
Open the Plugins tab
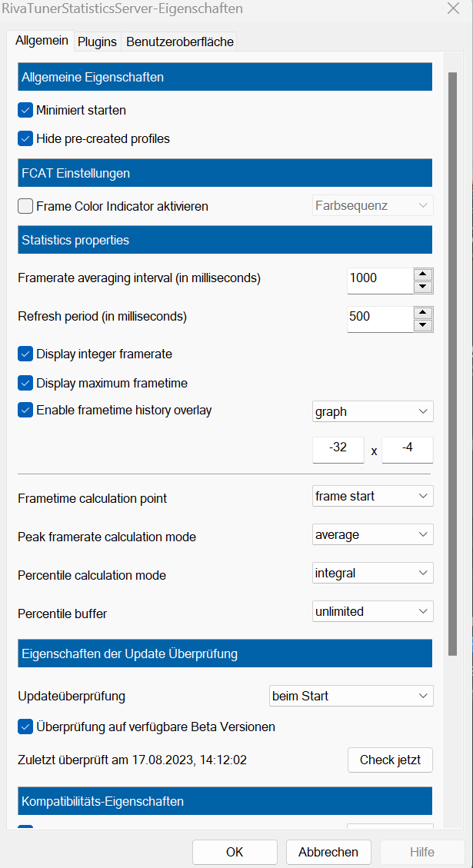97,42
